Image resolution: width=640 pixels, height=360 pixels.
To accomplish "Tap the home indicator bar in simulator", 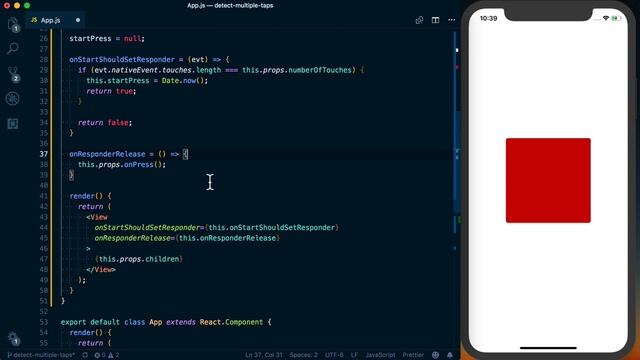I will coord(548,348).
